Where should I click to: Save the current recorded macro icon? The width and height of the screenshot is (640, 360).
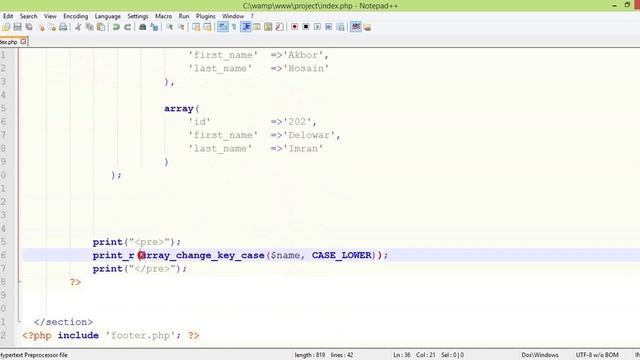tap(340, 27)
